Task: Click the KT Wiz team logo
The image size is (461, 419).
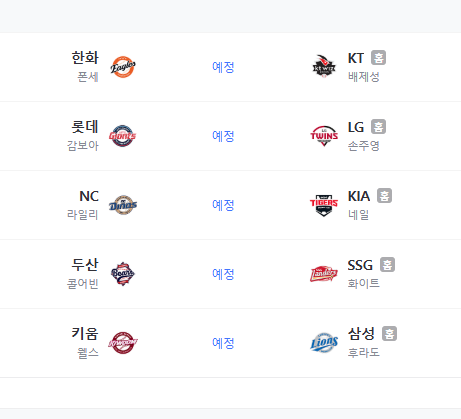Action: click(x=324, y=67)
